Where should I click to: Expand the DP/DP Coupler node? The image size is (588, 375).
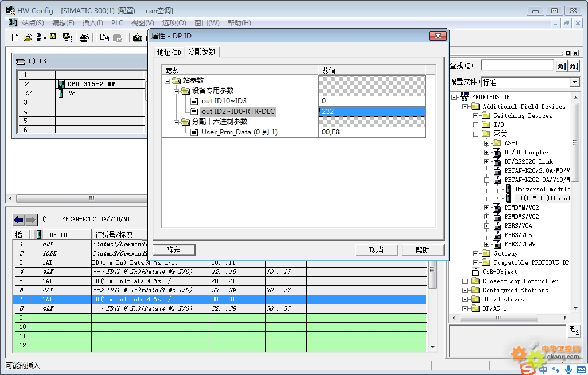click(487, 152)
